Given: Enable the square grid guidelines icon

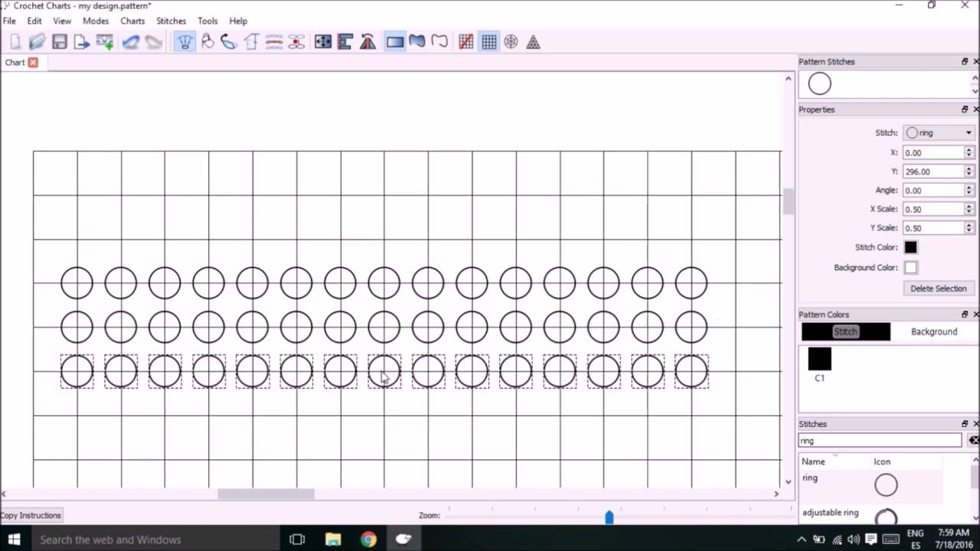Looking at the screenshot, I should pyautogui.click(x=488, y=41).
